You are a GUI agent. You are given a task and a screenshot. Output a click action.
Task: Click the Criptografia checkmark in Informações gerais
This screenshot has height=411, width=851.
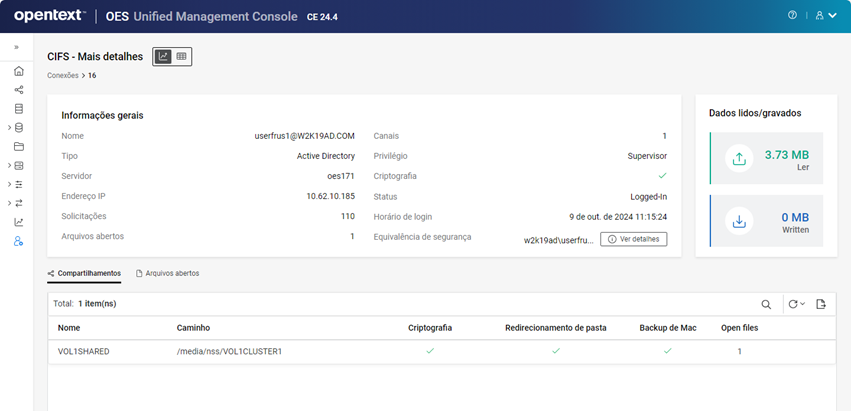(x=662, y=176)
